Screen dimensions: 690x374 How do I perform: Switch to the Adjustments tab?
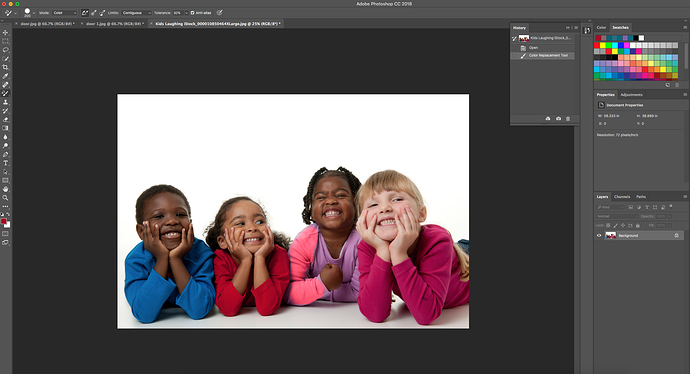tap(631, 95)
